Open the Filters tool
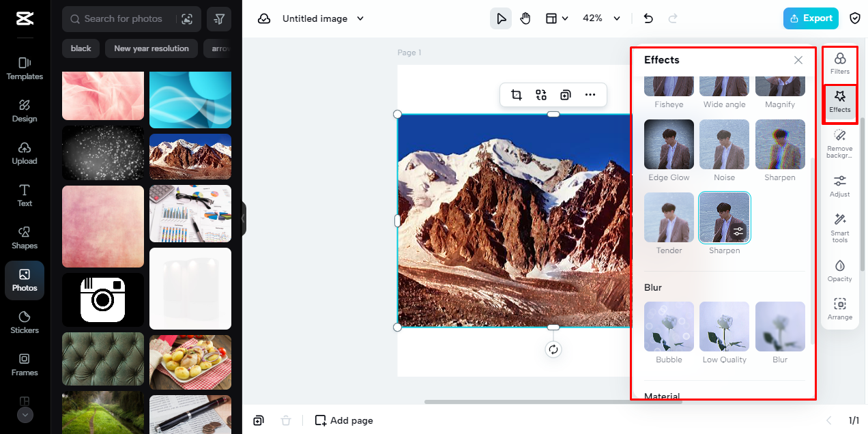 click(840, 64)
